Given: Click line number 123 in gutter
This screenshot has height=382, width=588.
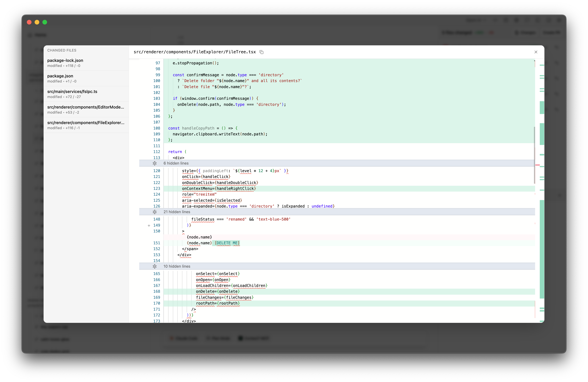Looking at the screenshot, I should click(157, 188).
